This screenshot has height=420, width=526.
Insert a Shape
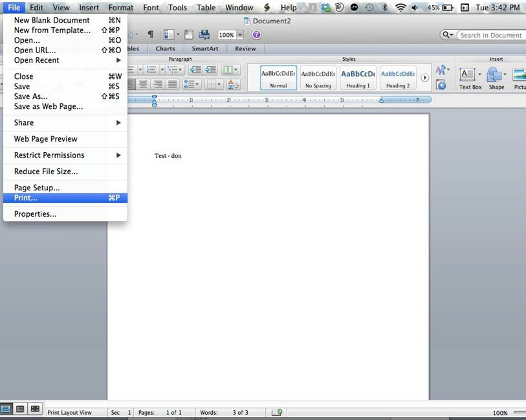click(x=496, y=79)
